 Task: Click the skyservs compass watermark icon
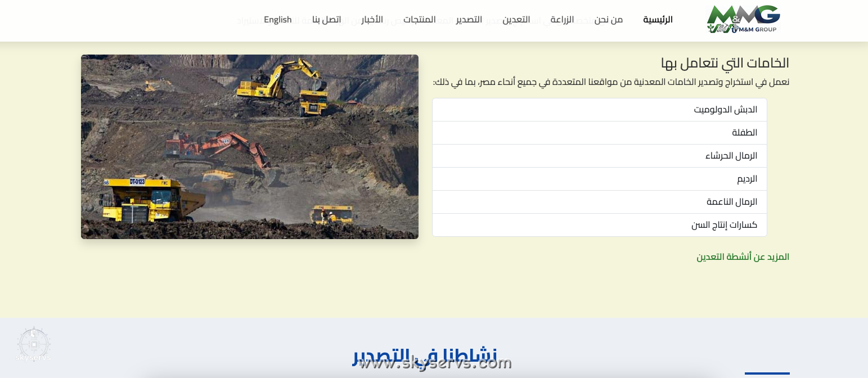click(33, 344)
